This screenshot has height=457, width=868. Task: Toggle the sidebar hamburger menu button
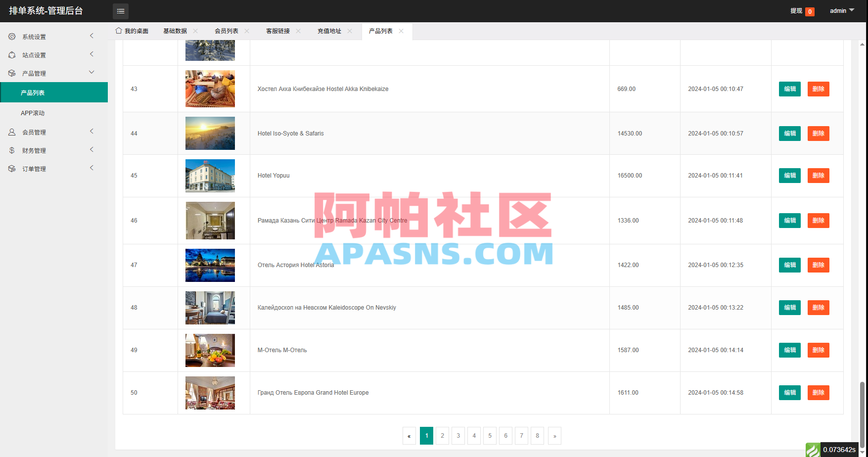pyautogui.click(x=120, y=11)
